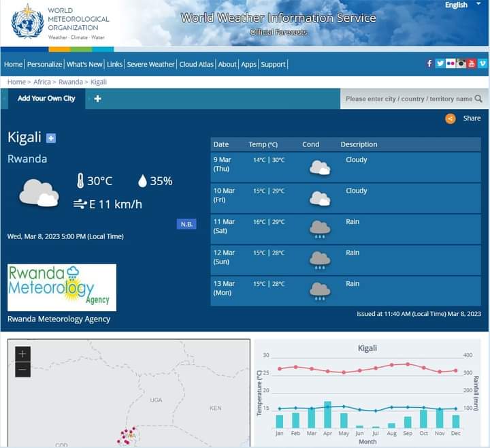Zoom in on the map
This screenshot has width=490, height=448.
(22, 354)
